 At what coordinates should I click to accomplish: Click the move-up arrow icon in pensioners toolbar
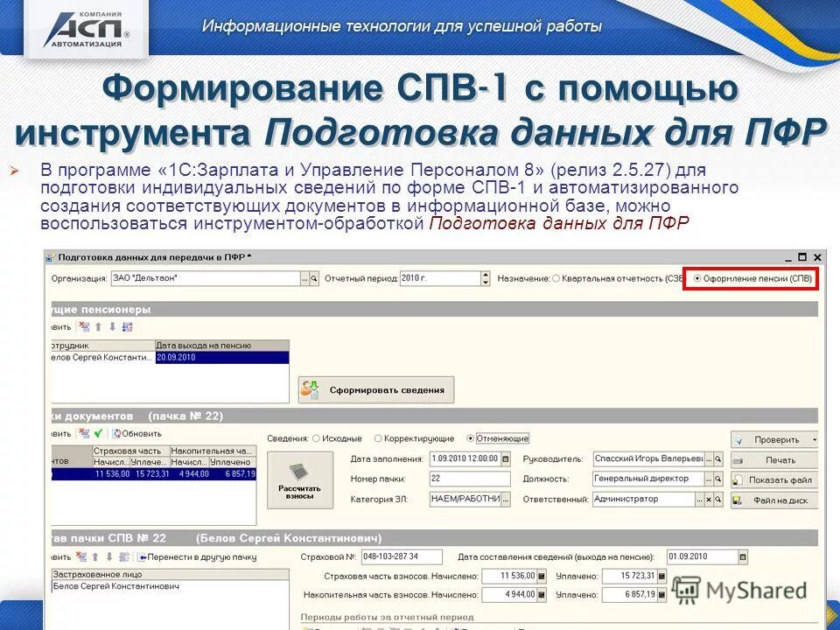pyautogui.click(x=97, y=327)
